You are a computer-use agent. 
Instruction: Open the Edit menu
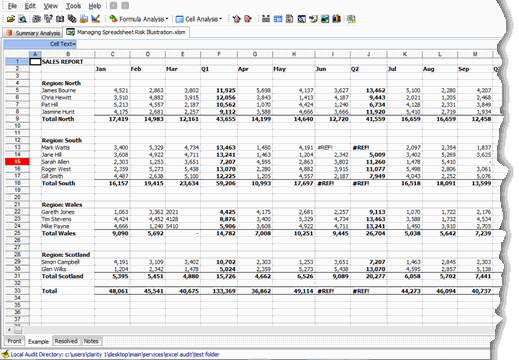click(x=30, y=6)
